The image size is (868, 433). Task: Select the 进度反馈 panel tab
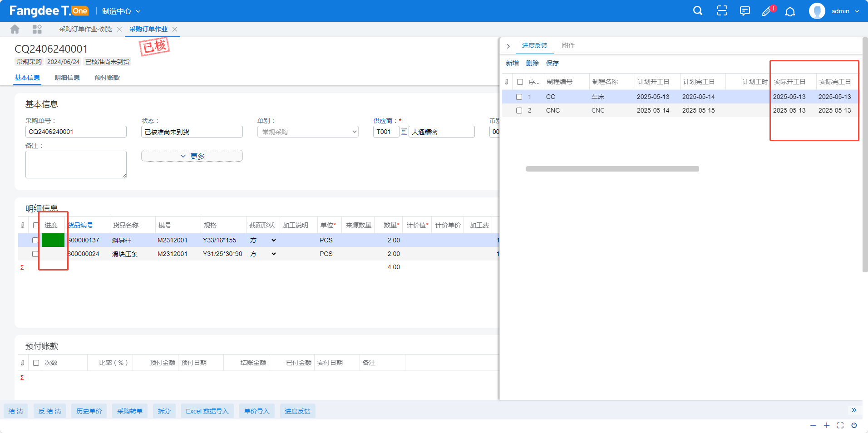[535, 45]
